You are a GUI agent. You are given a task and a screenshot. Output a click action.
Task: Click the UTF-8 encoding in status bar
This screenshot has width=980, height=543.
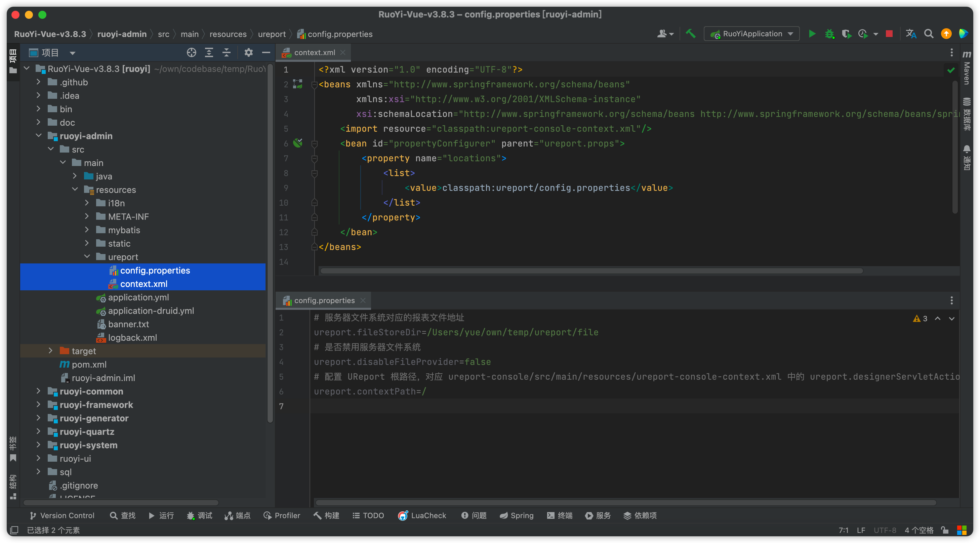885,530
